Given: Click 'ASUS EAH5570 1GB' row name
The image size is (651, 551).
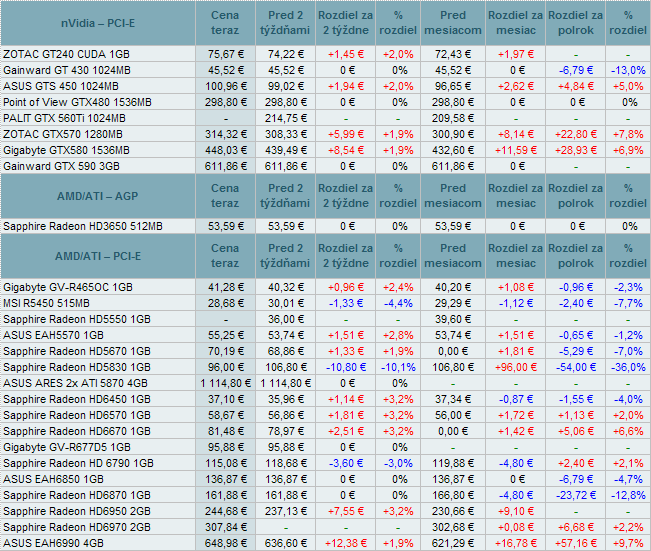Looking at the screenshot, I should pyautogui.click(x=53, y=335).
